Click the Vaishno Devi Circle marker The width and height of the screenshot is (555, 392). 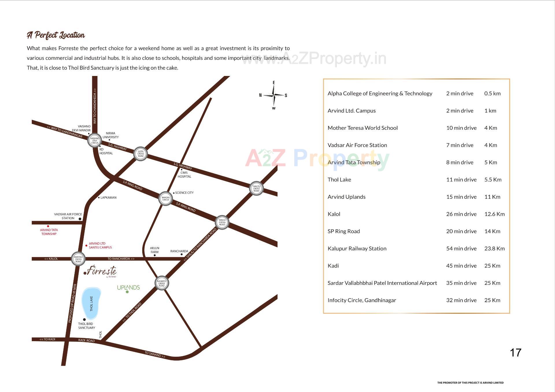tap(95, 140)
